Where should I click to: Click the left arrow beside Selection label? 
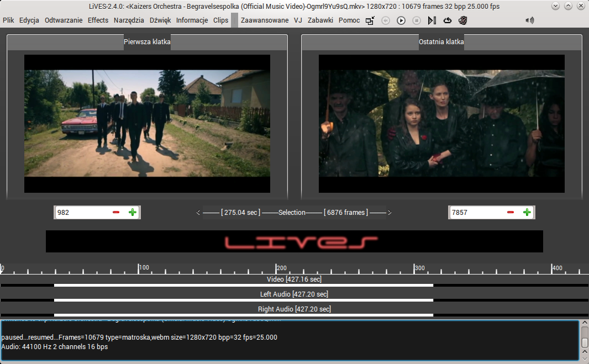point(198,213)
